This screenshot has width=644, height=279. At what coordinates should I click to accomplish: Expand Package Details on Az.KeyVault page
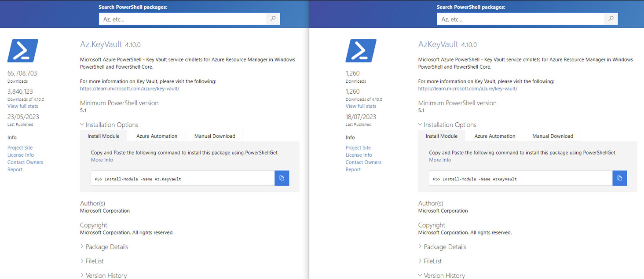click(x=104, y=247)
